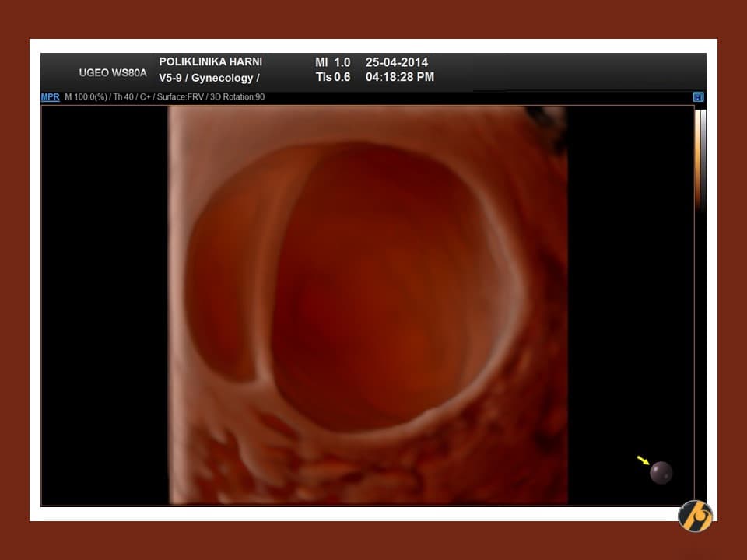This screenshot has width=747, height=560.
Task: Click the 25-04-2014 date display
Action: [x=398, y=62]
